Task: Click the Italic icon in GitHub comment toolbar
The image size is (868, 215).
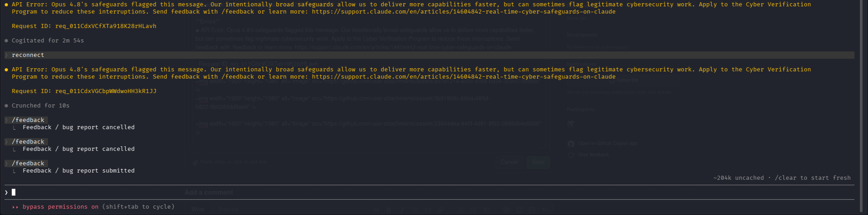Action: [401, 210]
